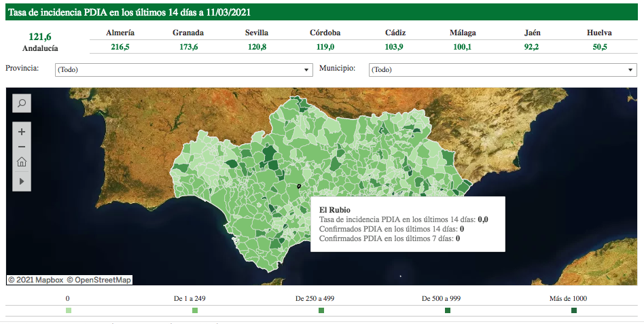Zoom out with the minus button
The width and height of the screenshot is (644, 324).
point(22,147)
